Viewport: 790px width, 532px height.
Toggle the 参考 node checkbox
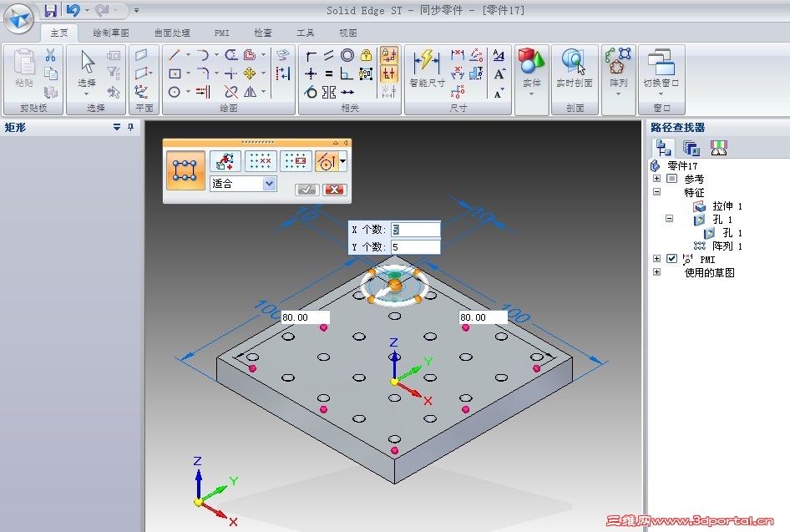tap(671, 179)
